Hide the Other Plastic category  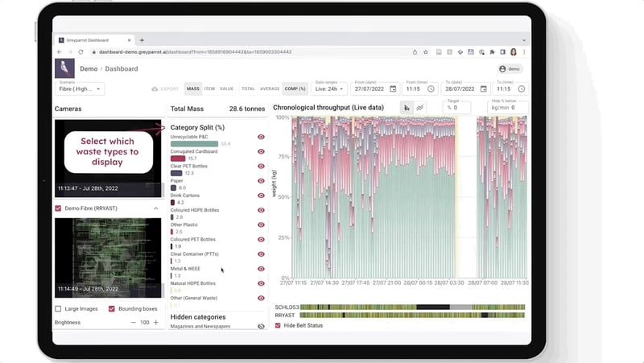[x=261, y=225]
